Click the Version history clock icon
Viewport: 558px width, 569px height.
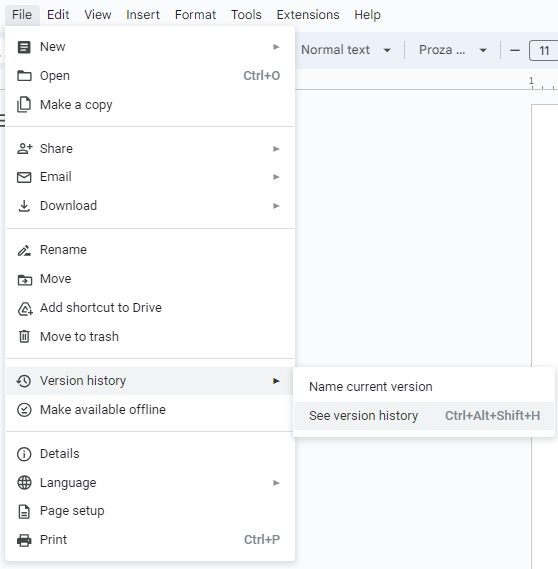click(24, 381)
